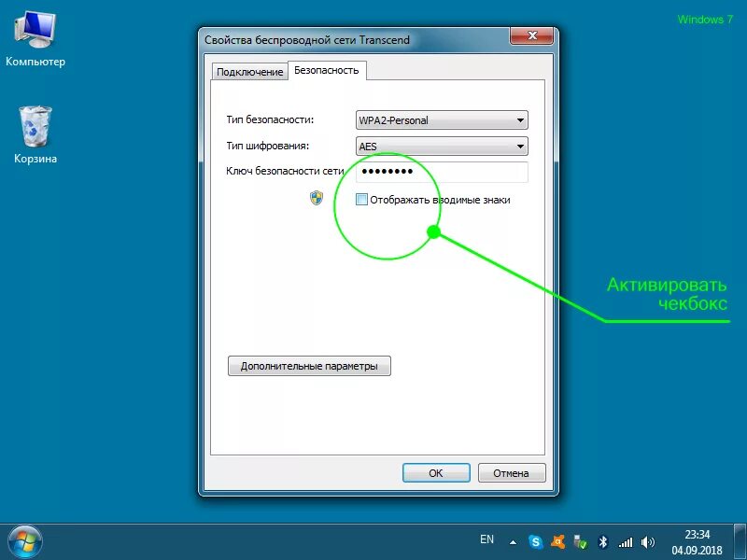Click the Тип шифрования label
Screen dimensions: 747x560
268,146
